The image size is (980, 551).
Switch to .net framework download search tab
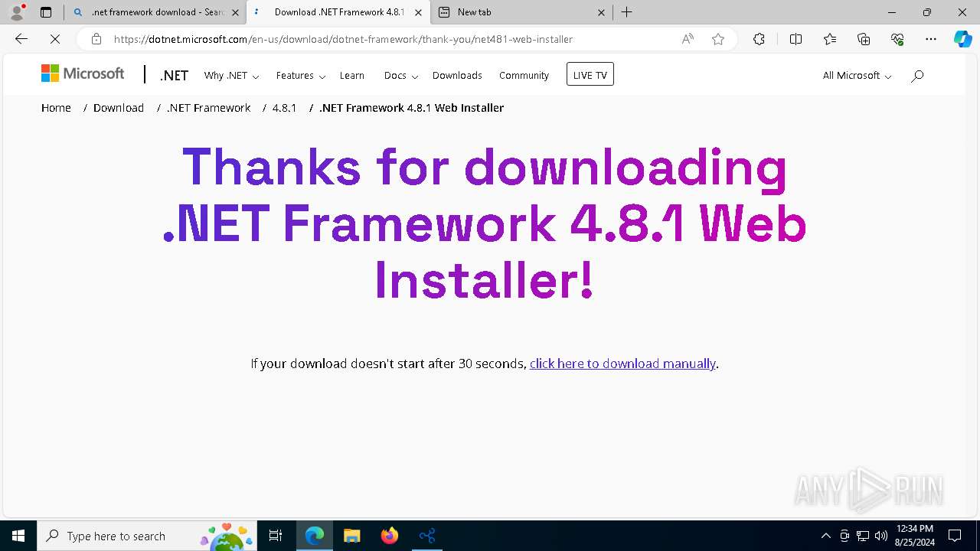[x=155, y=12]
